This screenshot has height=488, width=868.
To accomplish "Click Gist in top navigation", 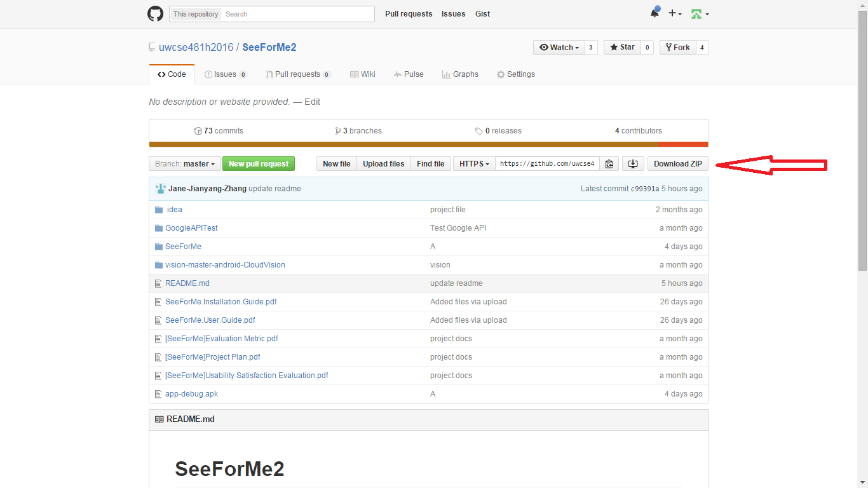I will tap(483, 14).
